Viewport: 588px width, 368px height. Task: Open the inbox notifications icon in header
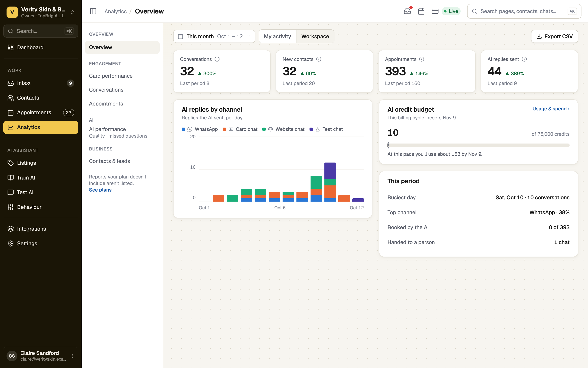408,11
